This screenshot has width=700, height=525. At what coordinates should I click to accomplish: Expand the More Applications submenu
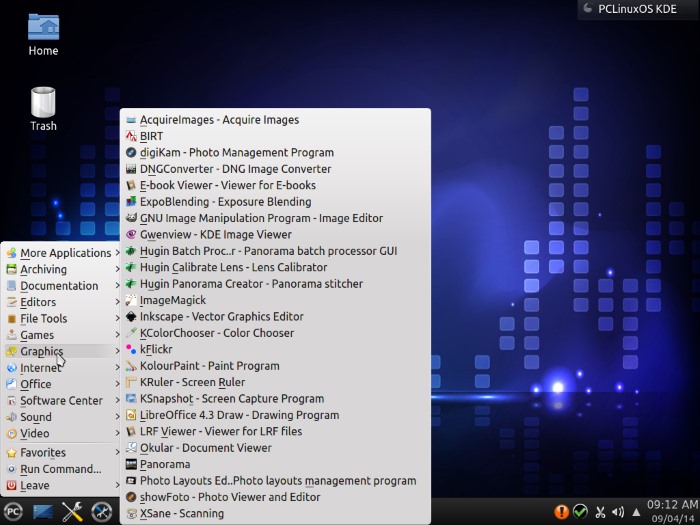click(x=62, y=253)
